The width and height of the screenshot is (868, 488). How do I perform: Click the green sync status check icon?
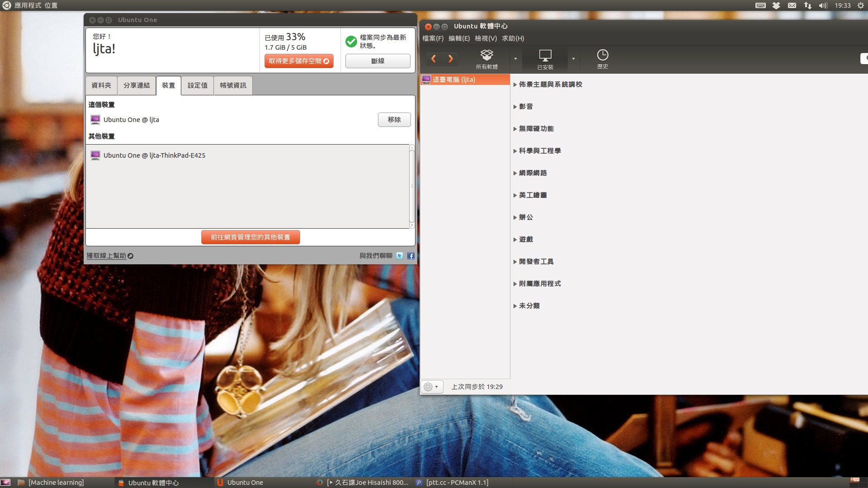(351, 42)
